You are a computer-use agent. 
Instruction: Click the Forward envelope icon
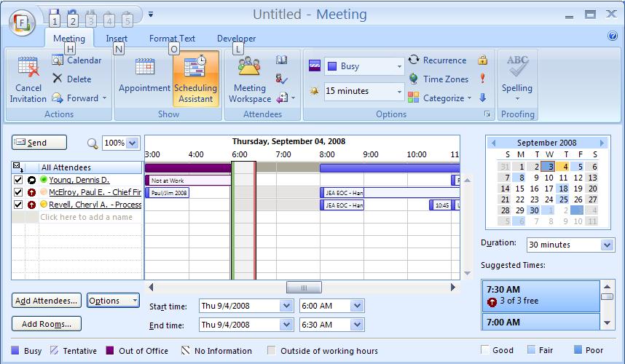click(x=58, y=98)
